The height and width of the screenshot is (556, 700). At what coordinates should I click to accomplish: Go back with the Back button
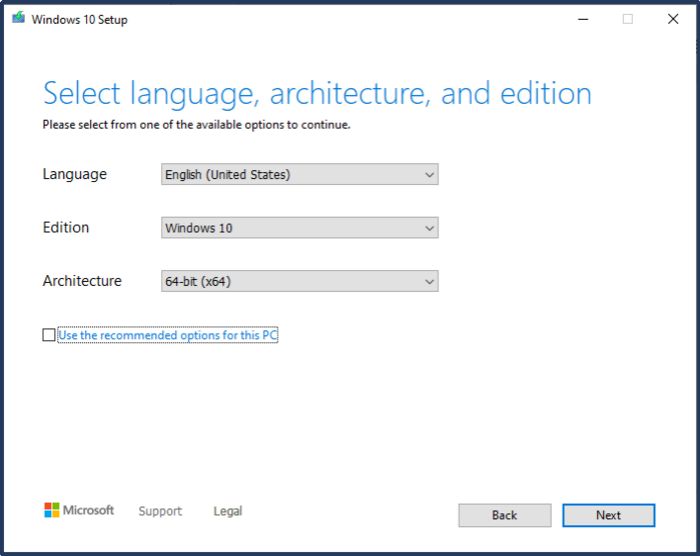(x=504, y=515)
